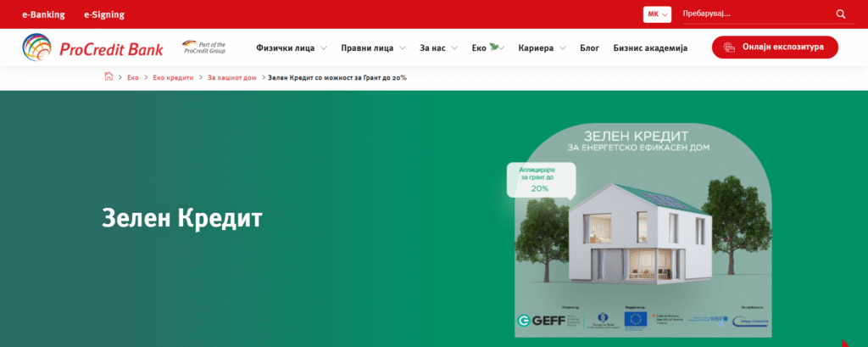868x347 pixels.
Task: Go to Еко кредити breadcrumb
Action: click(174, 77)
